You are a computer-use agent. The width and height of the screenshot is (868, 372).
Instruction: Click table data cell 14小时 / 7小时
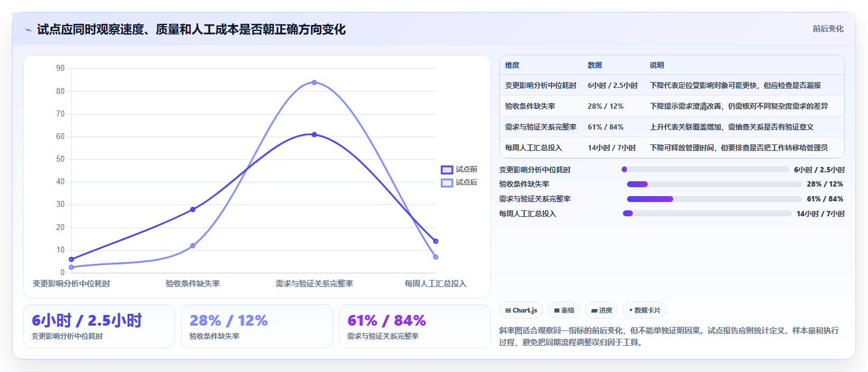pyautogui.click(x=612, y=148)
